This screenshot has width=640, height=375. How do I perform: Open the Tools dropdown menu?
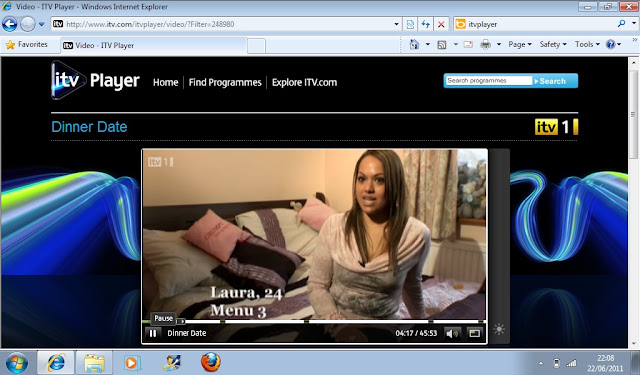pos(587,44)
